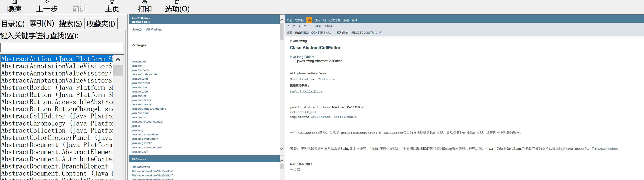
Task: Go to next class via 下一个
Action: pos(302,26)
